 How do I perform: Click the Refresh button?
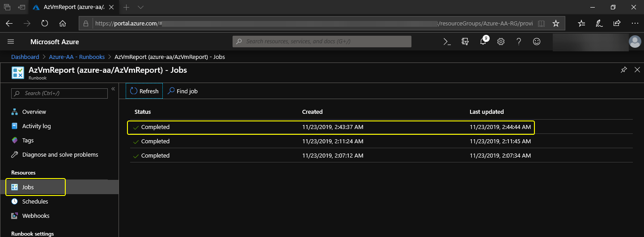pos(144,91)
